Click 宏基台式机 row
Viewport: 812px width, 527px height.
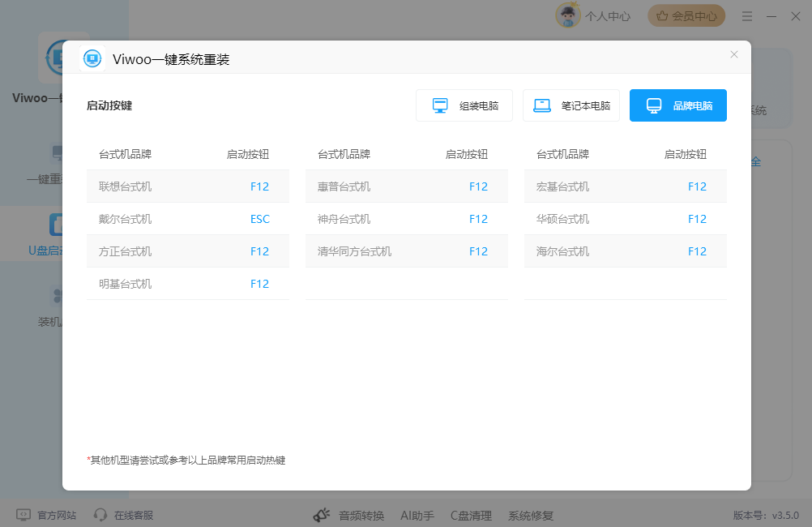[626, 186]
